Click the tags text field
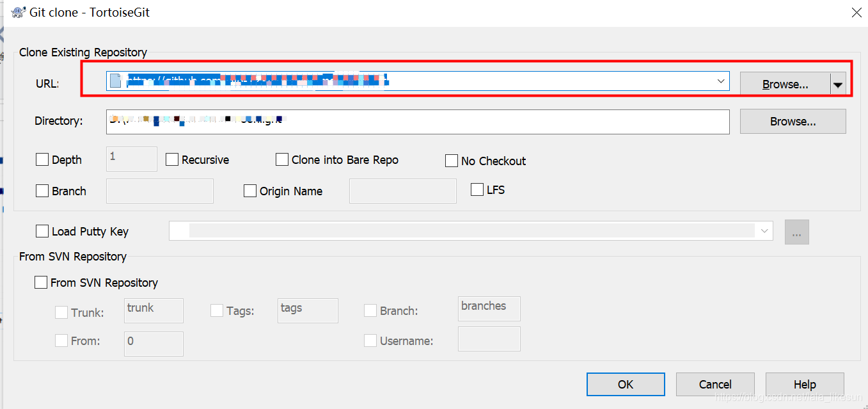This screenshot has width=868, height=409. pyautogui.click(x=308, y=310)
